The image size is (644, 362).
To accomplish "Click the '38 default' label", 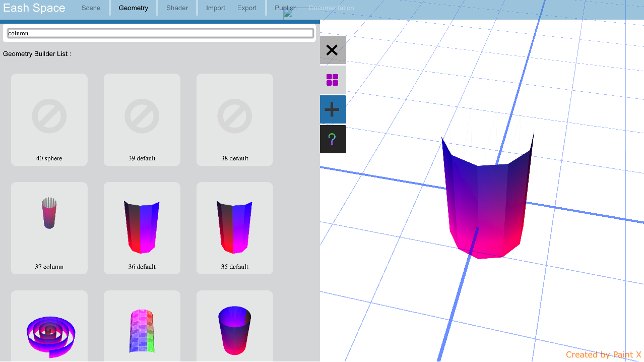I will point(235,158).
